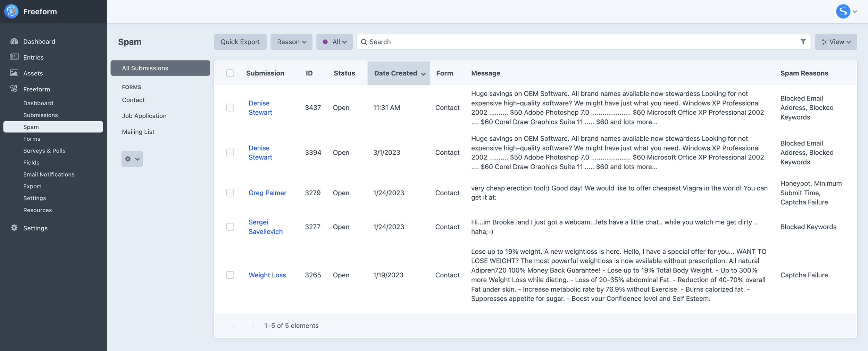Click the Freeform logo icon in header
Image resolution: width=868 pixels, height=351 pixels.
tap(11, 11)
